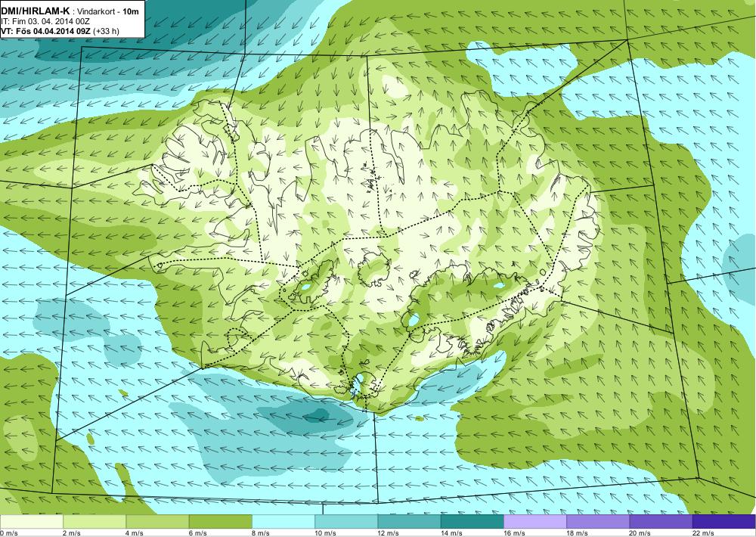The width and height of the screenshot is (756, 537).
Task: Click the palest yellow 0–2 m/s legend swatch
Action: point(31,522)
